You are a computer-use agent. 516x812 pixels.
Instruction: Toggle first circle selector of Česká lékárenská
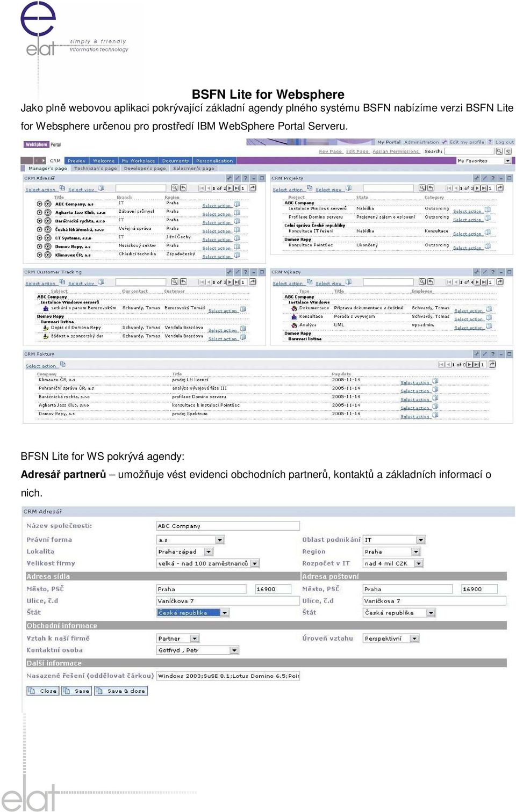coord(40,230)
